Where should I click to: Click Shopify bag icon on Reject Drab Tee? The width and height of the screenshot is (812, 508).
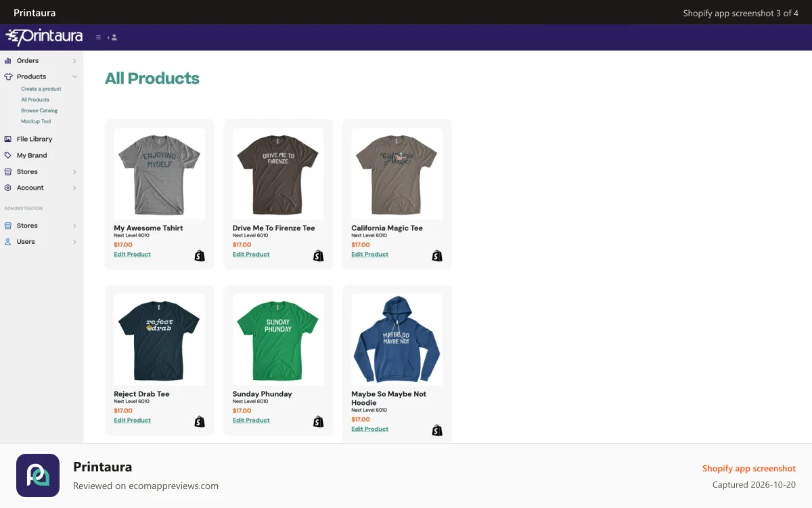[200, 421]
